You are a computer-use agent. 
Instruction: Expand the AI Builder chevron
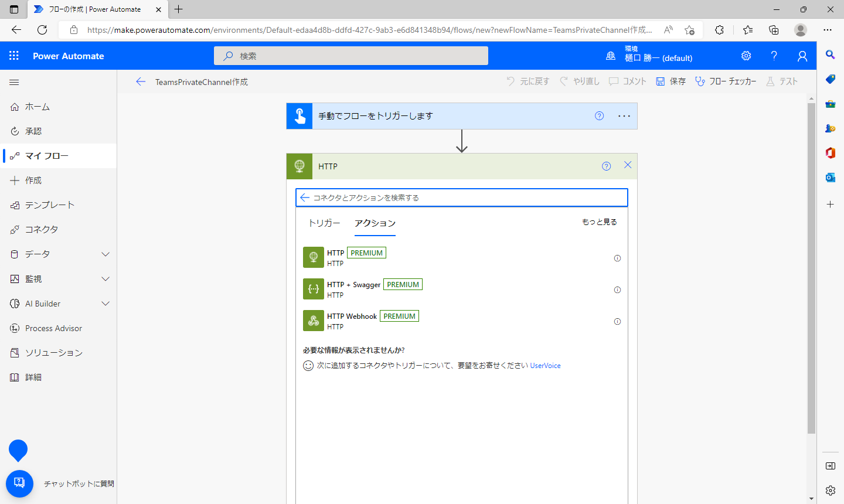click(x=105, y=304)
